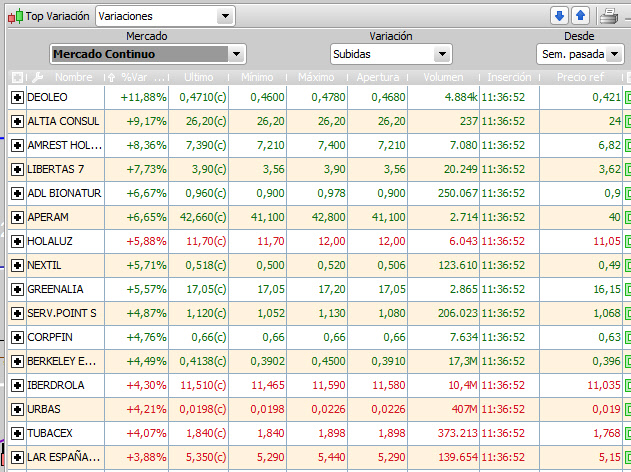Expand the NEXTIL row
This screenshot has width=631, height=472.
tap(17, 266)
